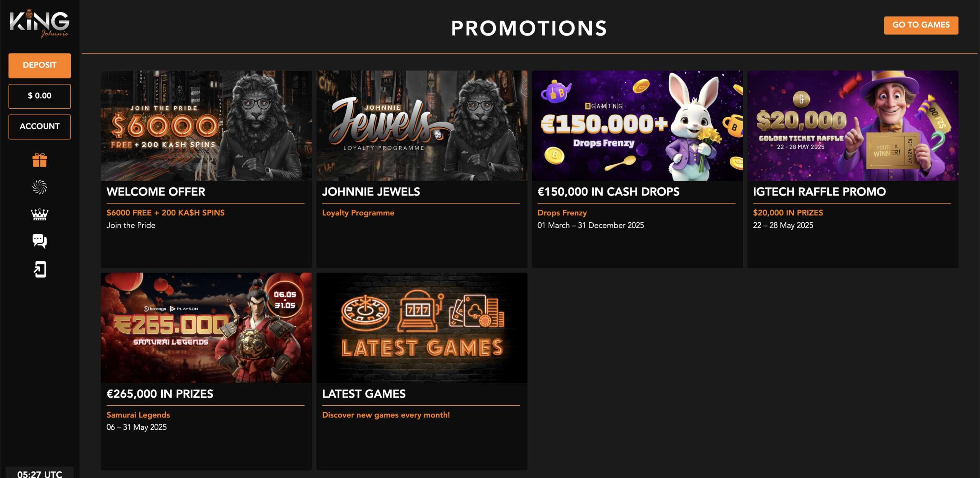980x478 pixels.
Task: Click the King Johnnie logo
Action: 39,23
